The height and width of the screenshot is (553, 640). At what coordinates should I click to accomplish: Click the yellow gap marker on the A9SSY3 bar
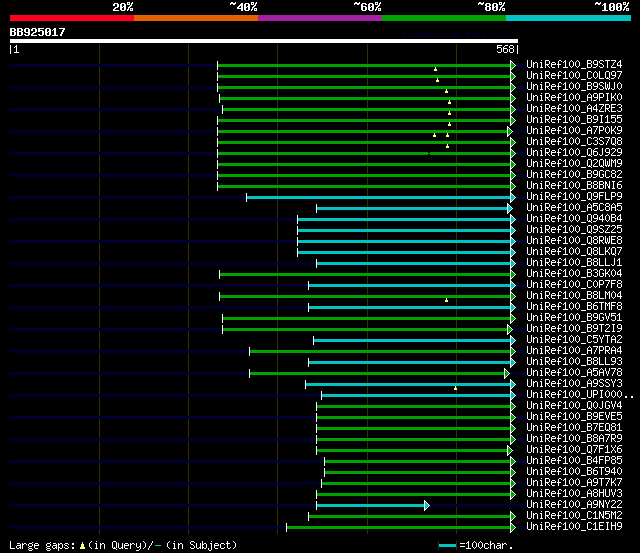click(456, 388)
